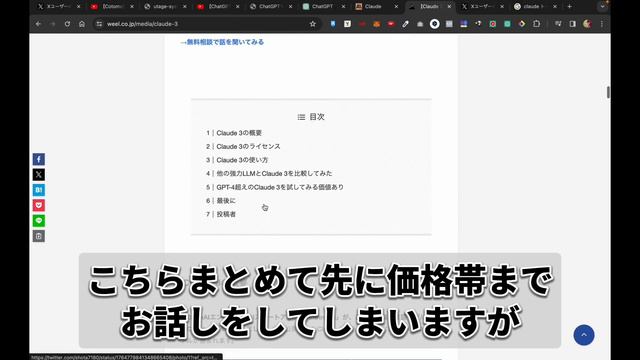Open a new browser tab

tap(569, 7)
